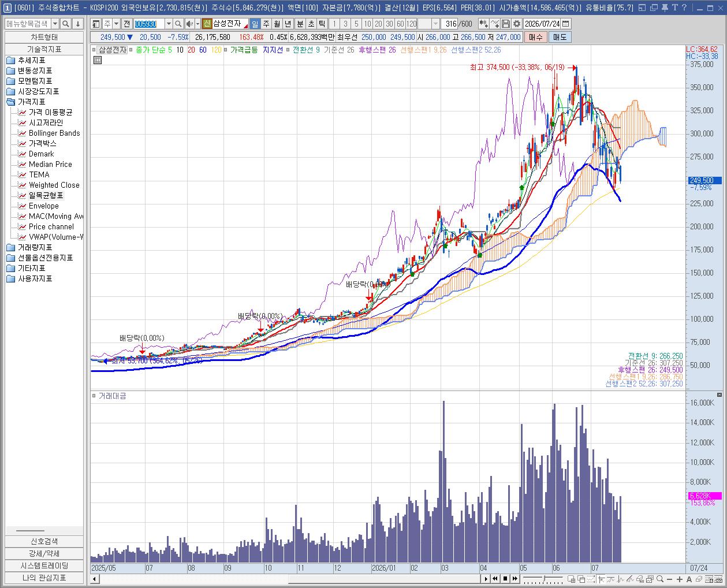Select the 틱 tick period button
The width and height of the screenshot is (727, 588).
(x=322, y=24)
